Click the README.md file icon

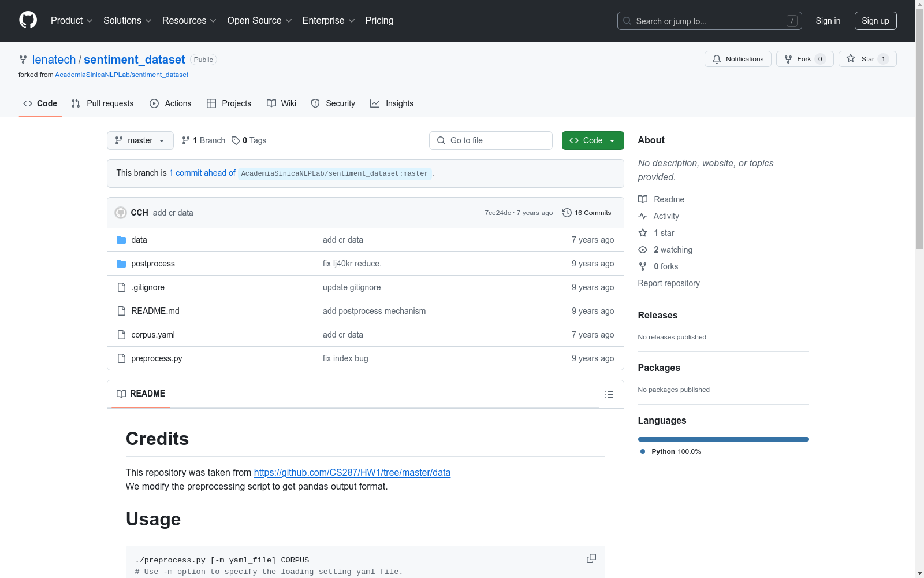click(x=121, y=311)
